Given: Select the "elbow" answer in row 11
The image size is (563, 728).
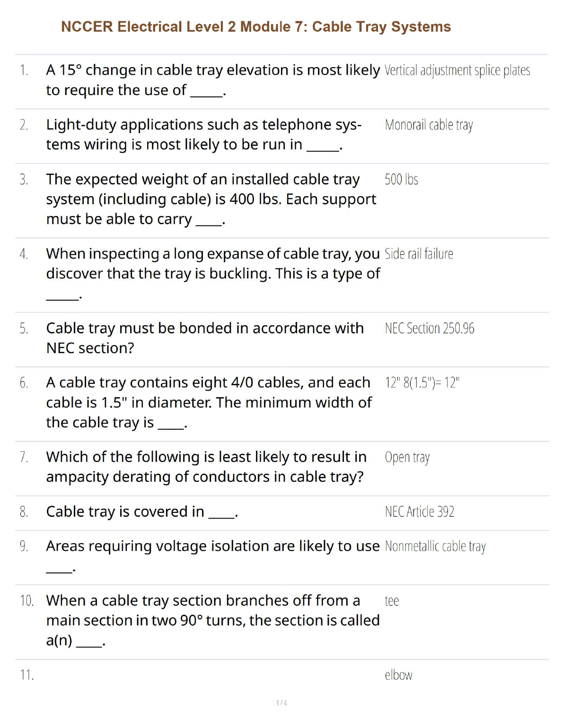Looking at the screenshot, I should tap(398, 675).
